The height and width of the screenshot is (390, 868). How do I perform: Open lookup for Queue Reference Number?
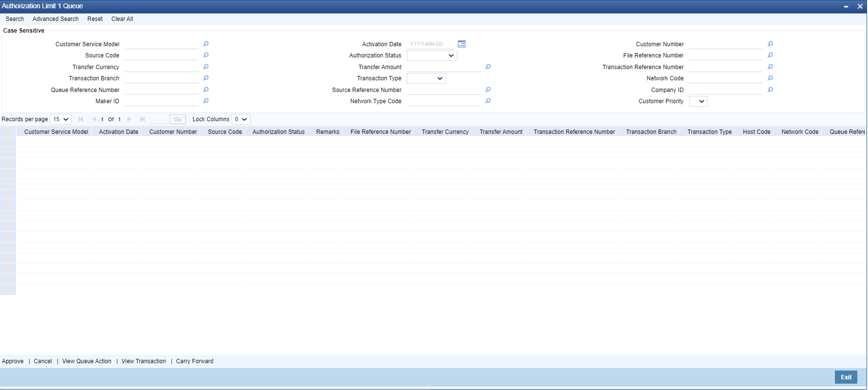pos(206,90)
